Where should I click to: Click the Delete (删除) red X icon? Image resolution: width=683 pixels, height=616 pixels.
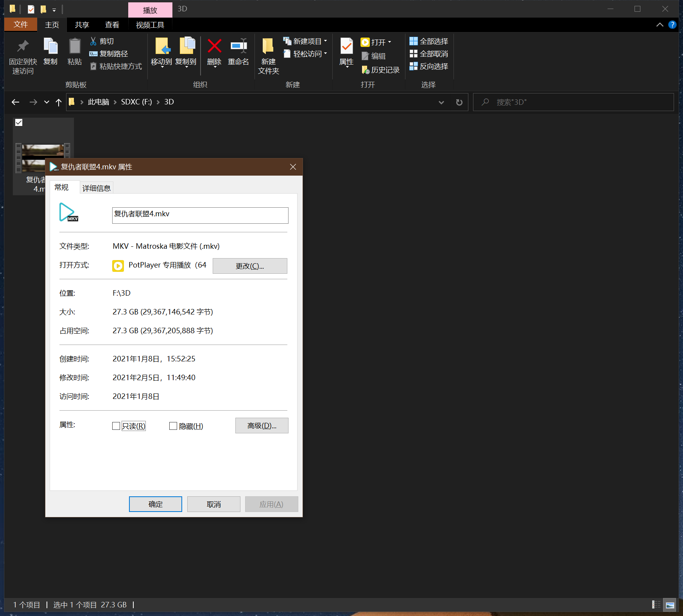tap(214, 46)
